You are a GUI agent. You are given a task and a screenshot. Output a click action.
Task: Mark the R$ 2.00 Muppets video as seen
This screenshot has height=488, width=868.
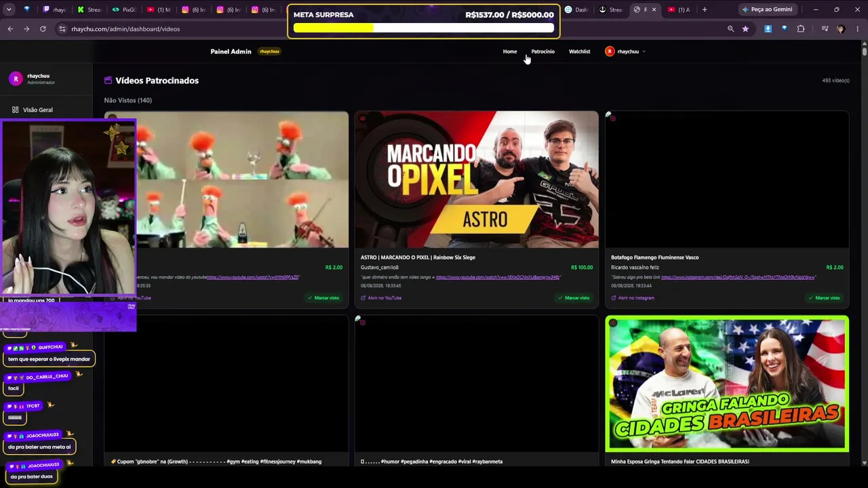point(323,298)
